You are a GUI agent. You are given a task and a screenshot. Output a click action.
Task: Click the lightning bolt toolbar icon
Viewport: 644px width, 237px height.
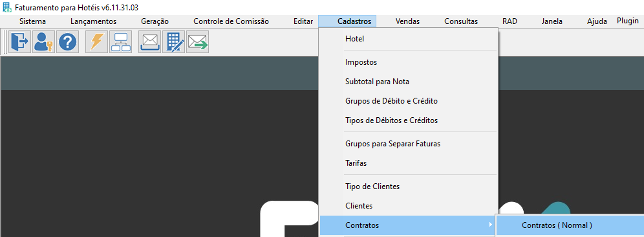tap(96, 42)
